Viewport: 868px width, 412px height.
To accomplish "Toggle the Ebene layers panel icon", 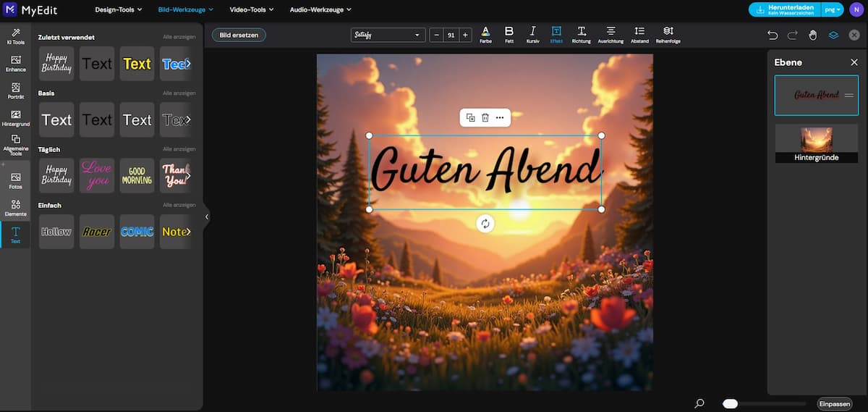I will pos(833,35).
